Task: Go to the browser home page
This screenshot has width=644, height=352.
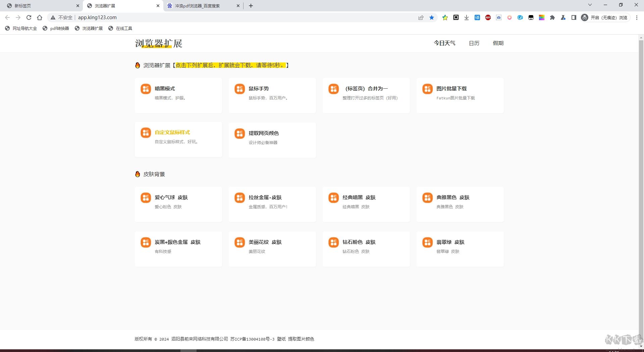Action: click(x=40, y=17)
